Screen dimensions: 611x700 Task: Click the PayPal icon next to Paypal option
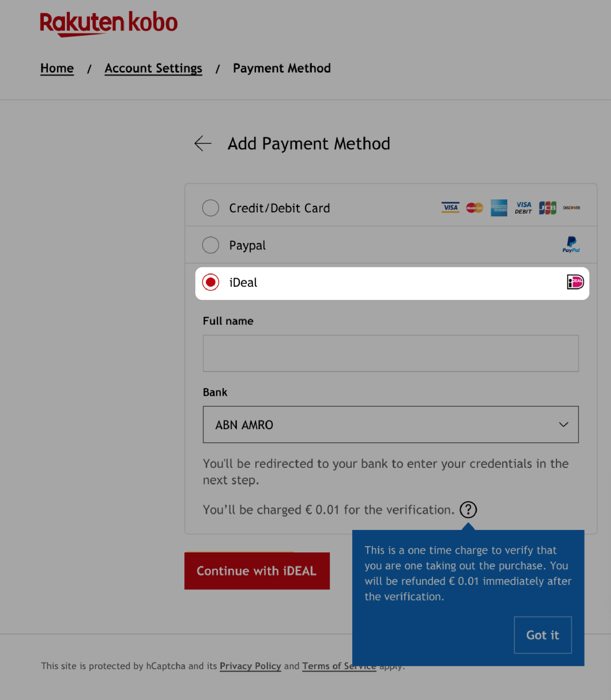(571, 245)
